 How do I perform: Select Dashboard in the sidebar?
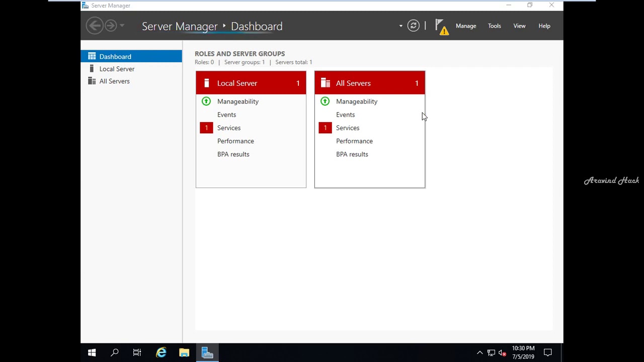point(131,56)
